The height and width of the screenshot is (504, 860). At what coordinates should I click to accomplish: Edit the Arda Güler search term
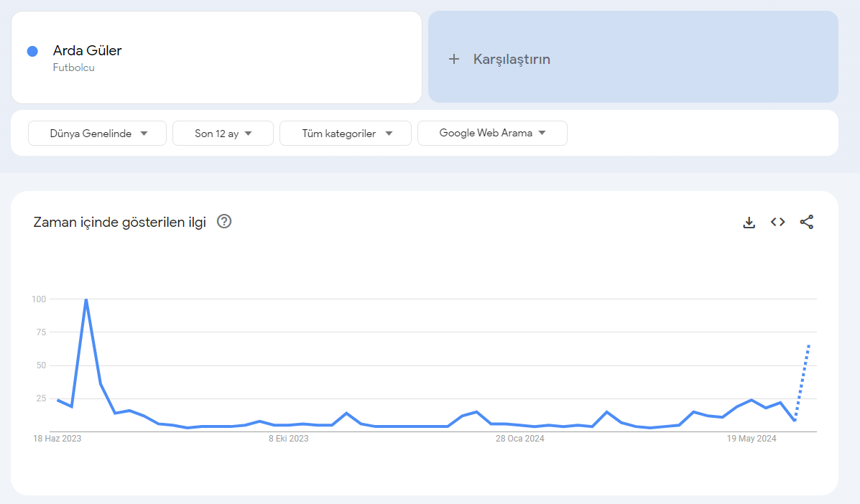(87, 50)
